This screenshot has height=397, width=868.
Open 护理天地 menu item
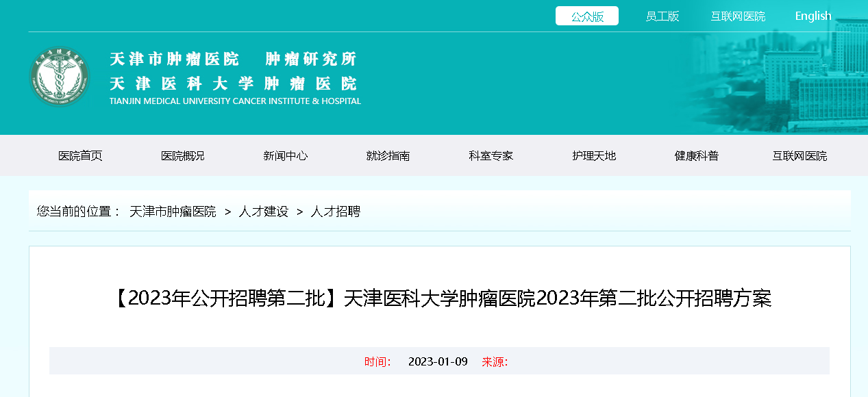tap(594, 156)
